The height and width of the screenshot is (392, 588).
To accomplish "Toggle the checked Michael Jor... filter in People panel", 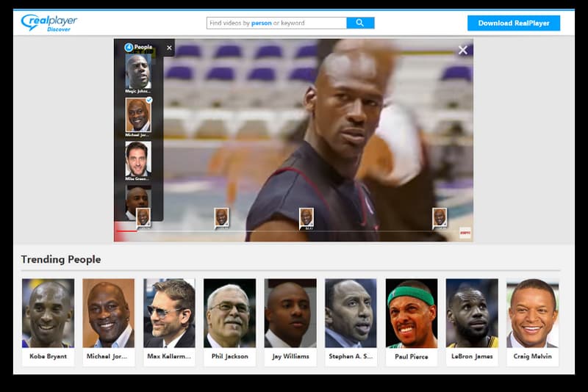I will (137, 116).
